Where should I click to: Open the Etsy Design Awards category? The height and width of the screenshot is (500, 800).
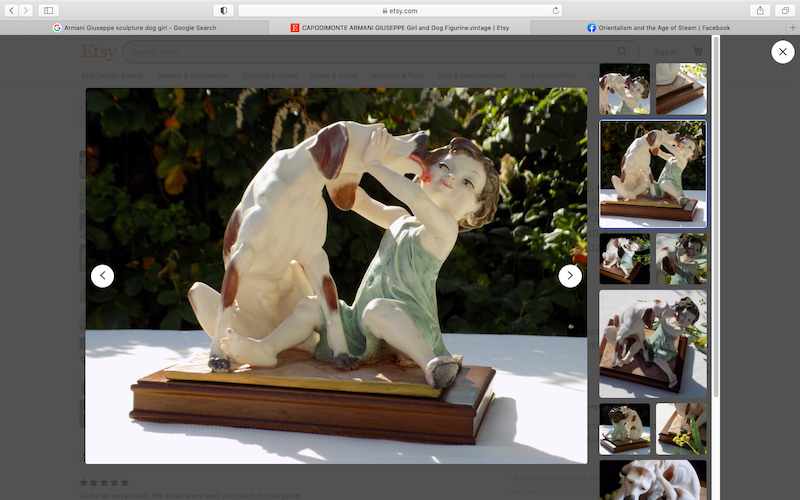[113, 76]
